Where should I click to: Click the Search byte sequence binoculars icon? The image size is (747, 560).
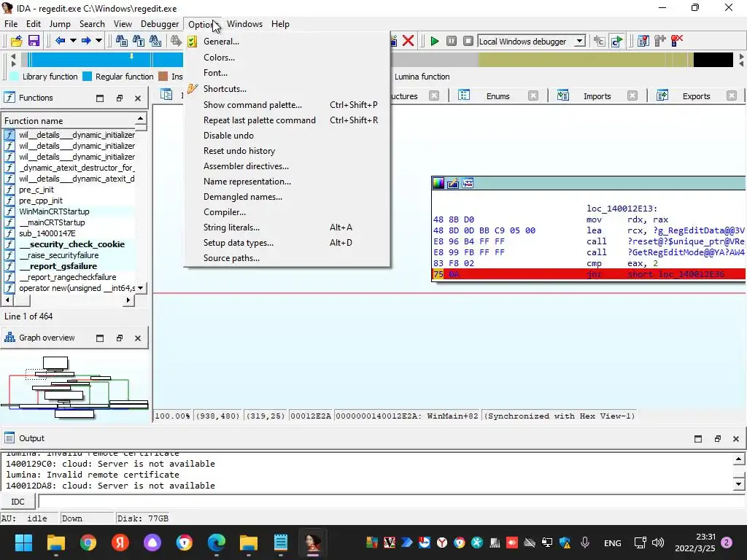click(155, 41)
